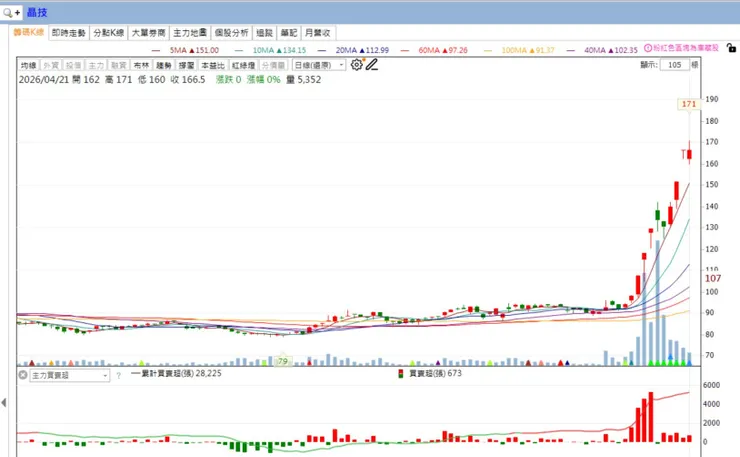This screenshot has width=740, height=457.
Task: Toggle the 本益比 overlay button
Action: tap(213, 65)
